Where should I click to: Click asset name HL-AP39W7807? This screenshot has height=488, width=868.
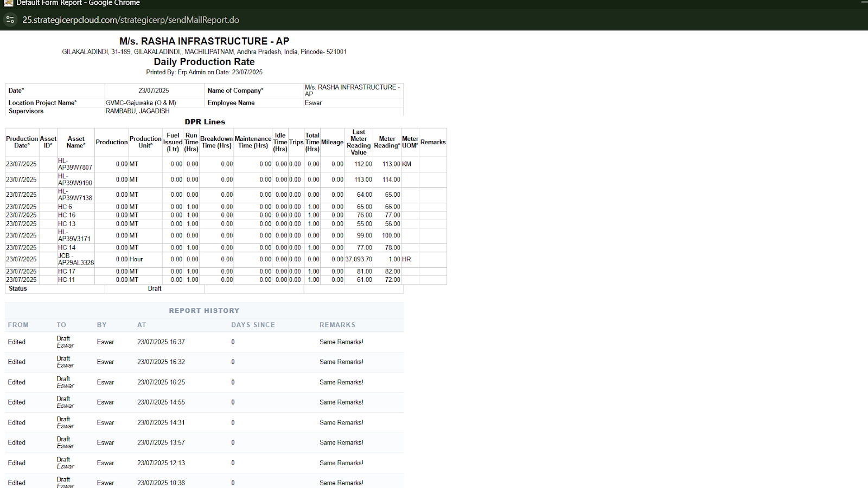[75, 164]
